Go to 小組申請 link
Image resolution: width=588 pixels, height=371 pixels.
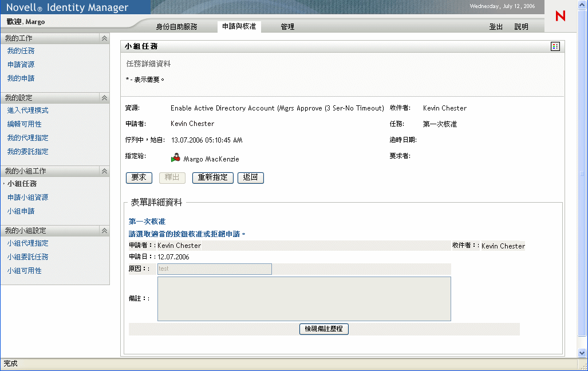coord(21,211)
